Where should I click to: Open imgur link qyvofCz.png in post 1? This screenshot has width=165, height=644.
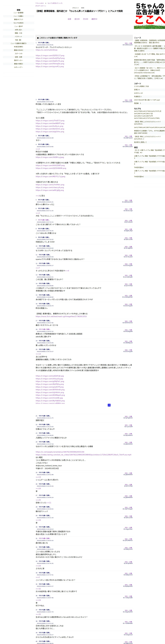pos(50,67)
